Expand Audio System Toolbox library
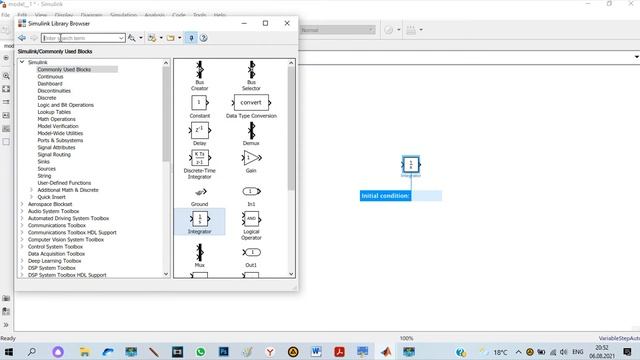Screen dimensions: 640x360 pos(22,211)
